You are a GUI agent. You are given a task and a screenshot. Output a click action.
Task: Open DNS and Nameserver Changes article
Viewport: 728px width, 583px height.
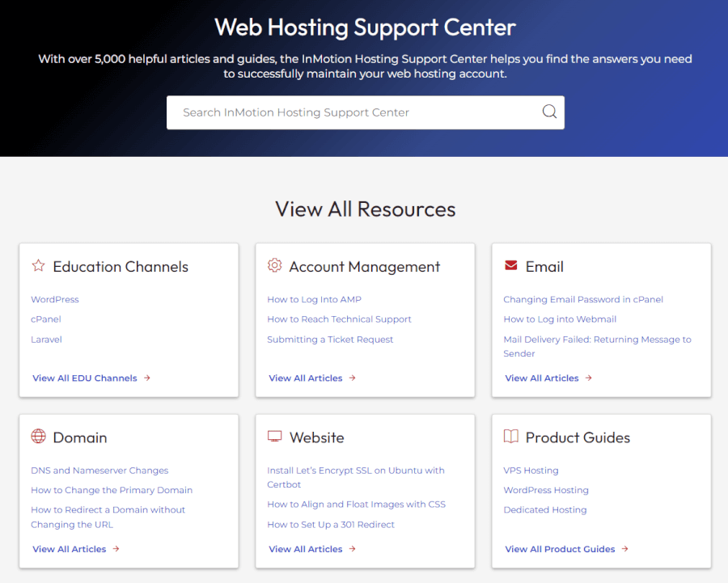[x=99, y=471]
